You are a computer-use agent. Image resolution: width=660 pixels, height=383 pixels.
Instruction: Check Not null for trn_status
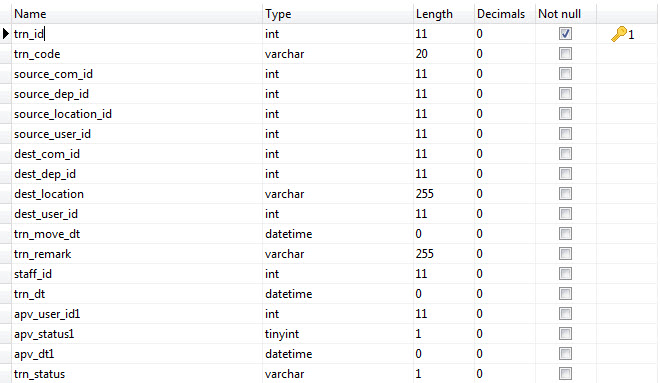click(565, 373)
